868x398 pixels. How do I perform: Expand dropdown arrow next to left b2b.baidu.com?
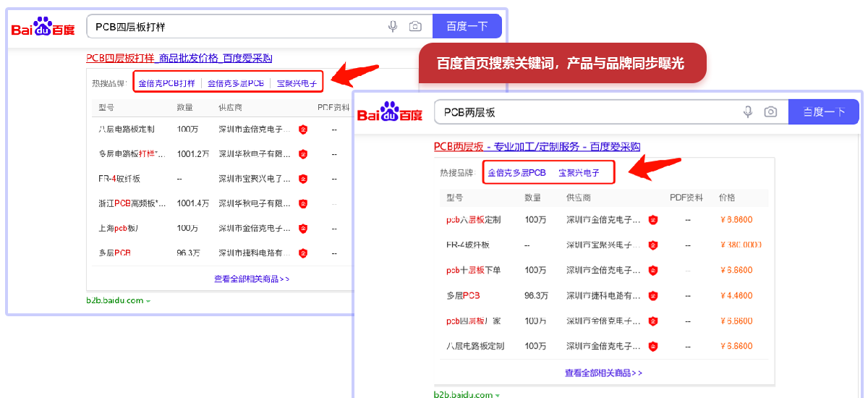click(148, 301)
